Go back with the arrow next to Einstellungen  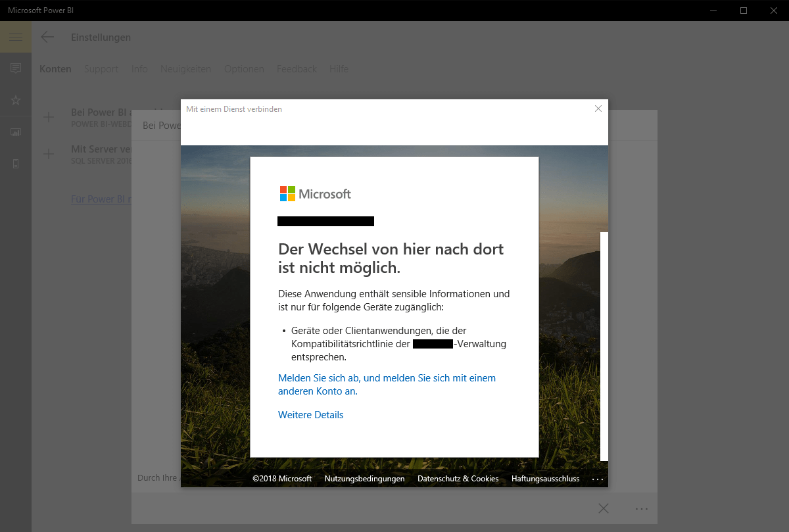[47, 37]
